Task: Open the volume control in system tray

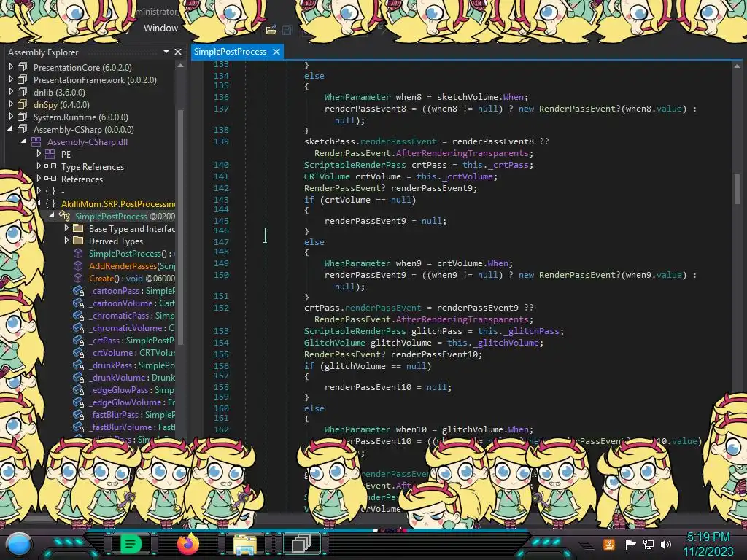Action: coord(666,544)
